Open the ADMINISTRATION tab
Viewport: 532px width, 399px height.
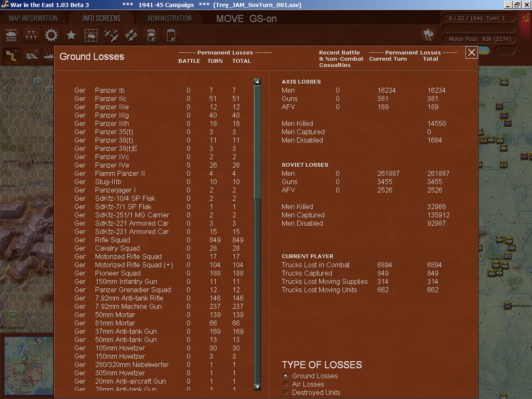pos(170,18)
